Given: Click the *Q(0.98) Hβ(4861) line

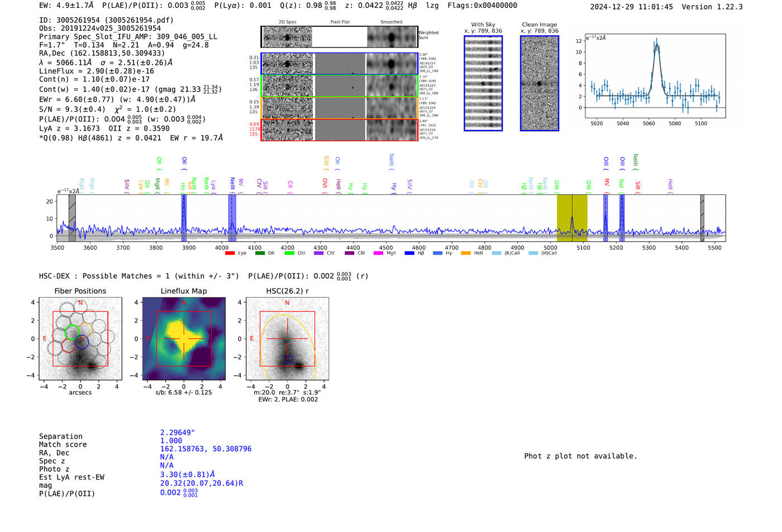Looking at the screenshot, I should (131, 138).
